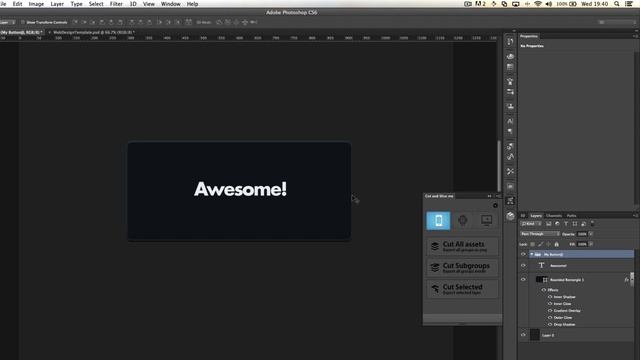640x360 pixels.
Task: Click the fx icon on Rounded Rectangle 1
Action: (626, 280)
